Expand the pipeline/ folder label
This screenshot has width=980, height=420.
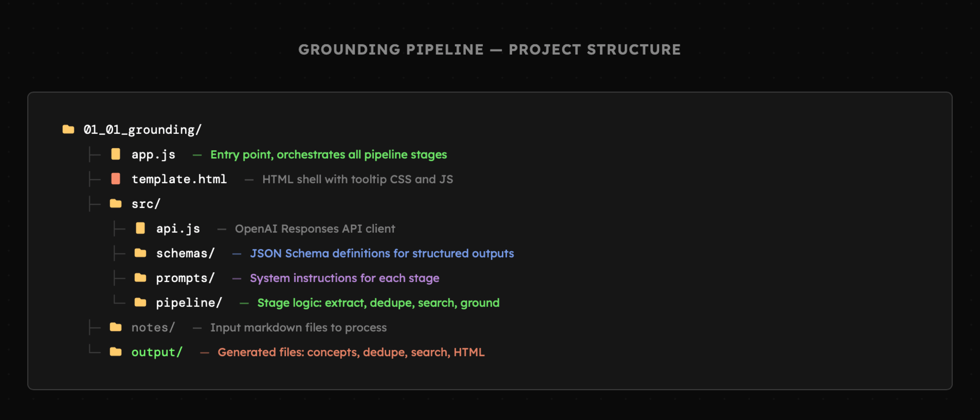(189, 303)
